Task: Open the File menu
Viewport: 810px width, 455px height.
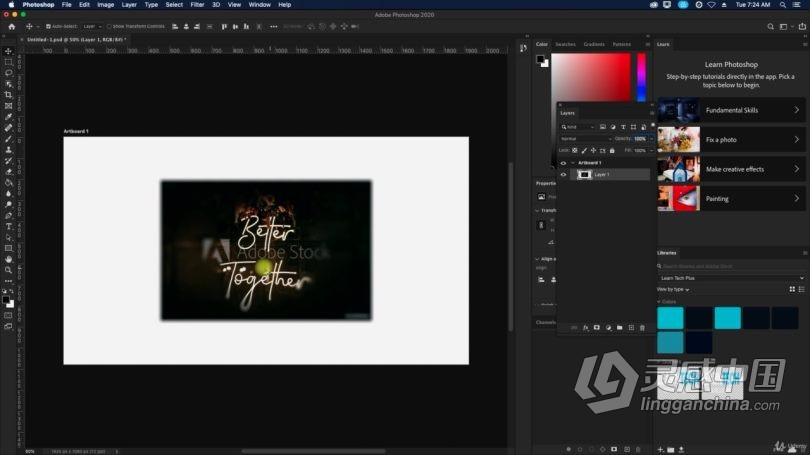Action: click(x=67, y=5)
